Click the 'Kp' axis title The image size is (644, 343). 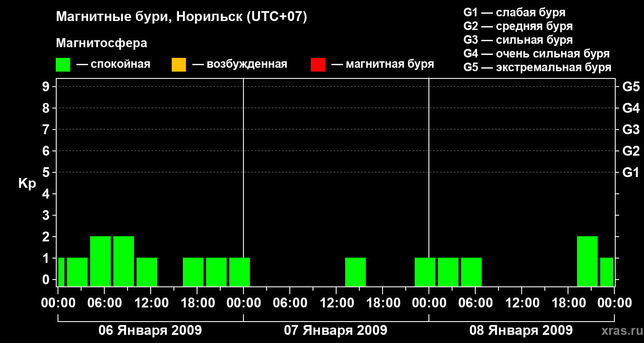click(x=27, y=184)
